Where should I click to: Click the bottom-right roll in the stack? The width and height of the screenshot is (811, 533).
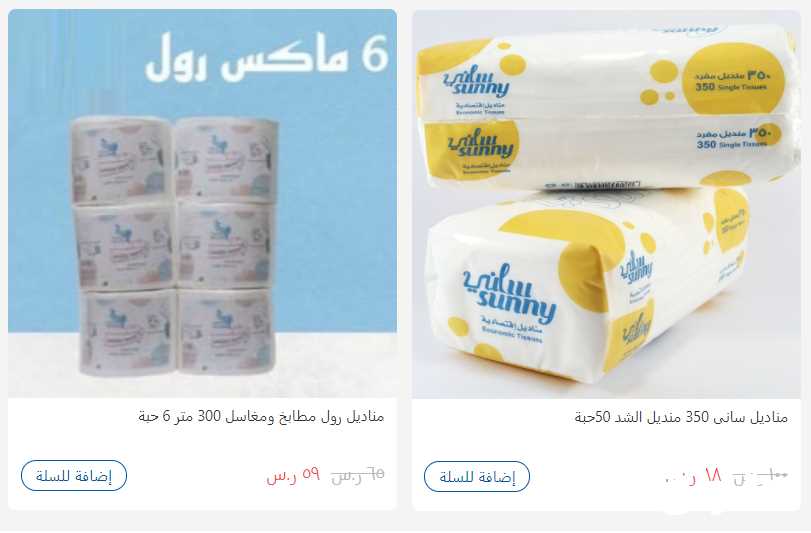225,331
